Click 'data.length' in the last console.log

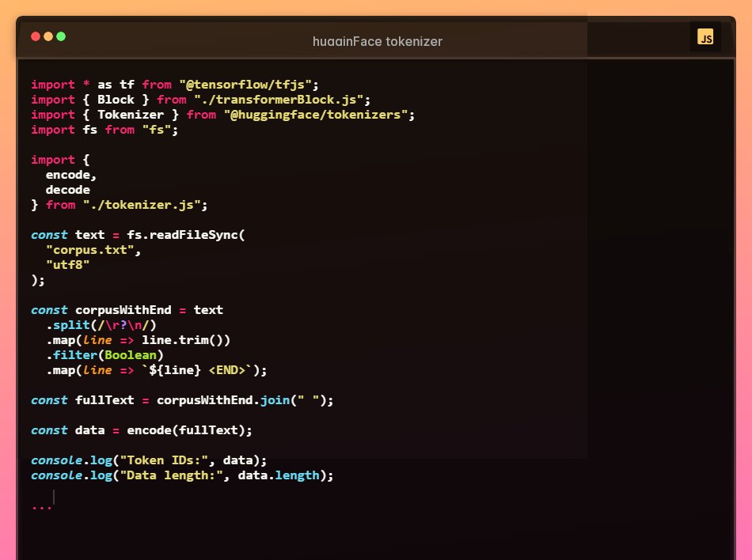(278, 475)
